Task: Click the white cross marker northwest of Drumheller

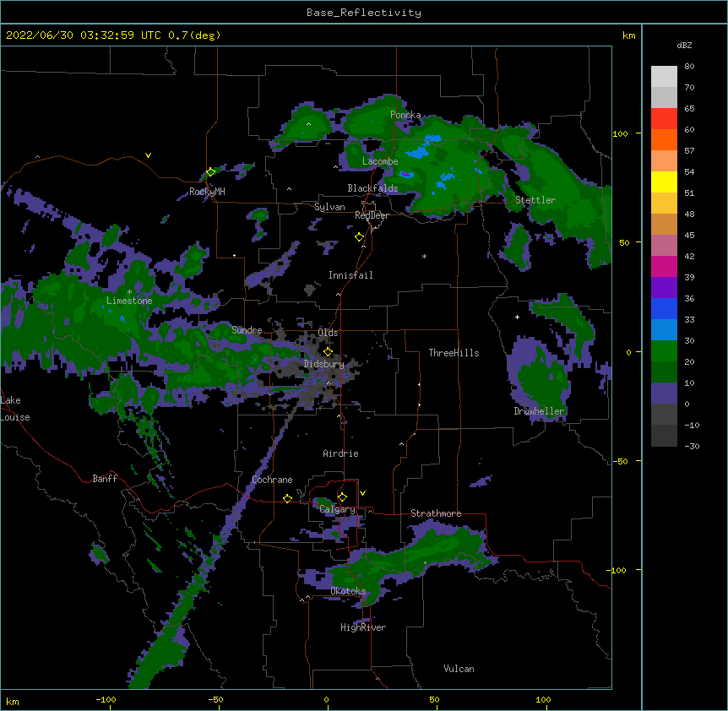Action: (517, 317)
